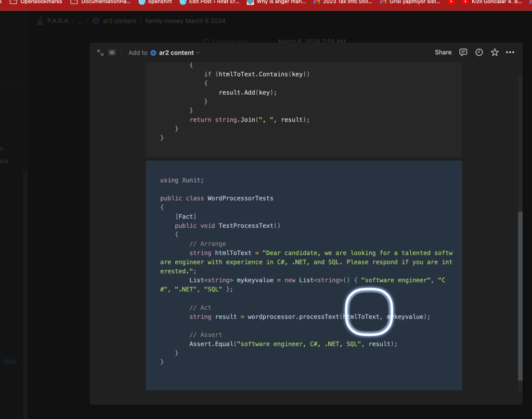Click the '// Assert' comment
This screenshot has height=419, width=532.
(205, 335)
